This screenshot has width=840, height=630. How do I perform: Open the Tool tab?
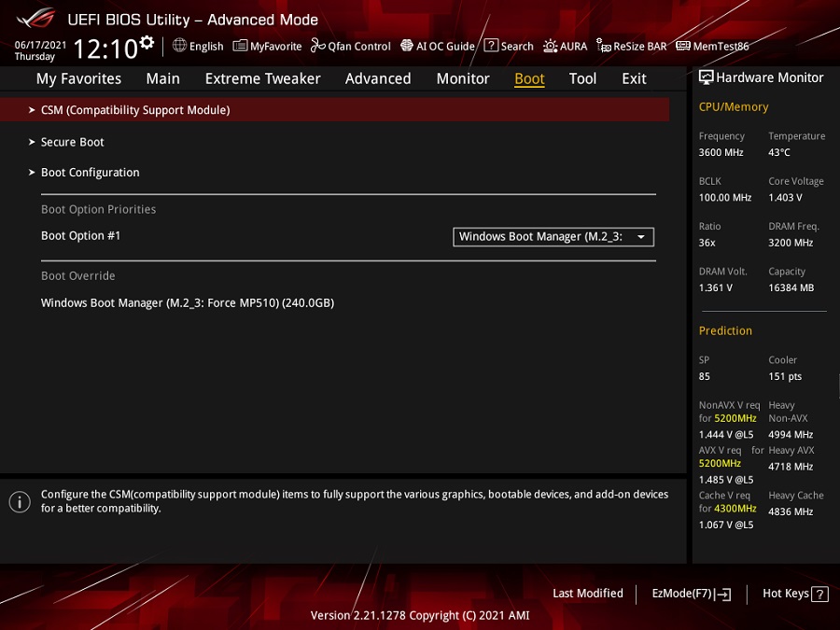pyautogui.click(x=582, y=78)
